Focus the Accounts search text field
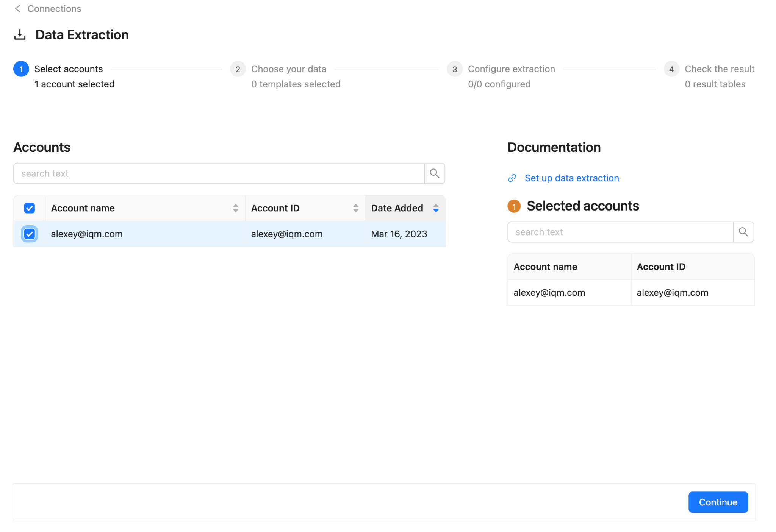 click(219, 173)
